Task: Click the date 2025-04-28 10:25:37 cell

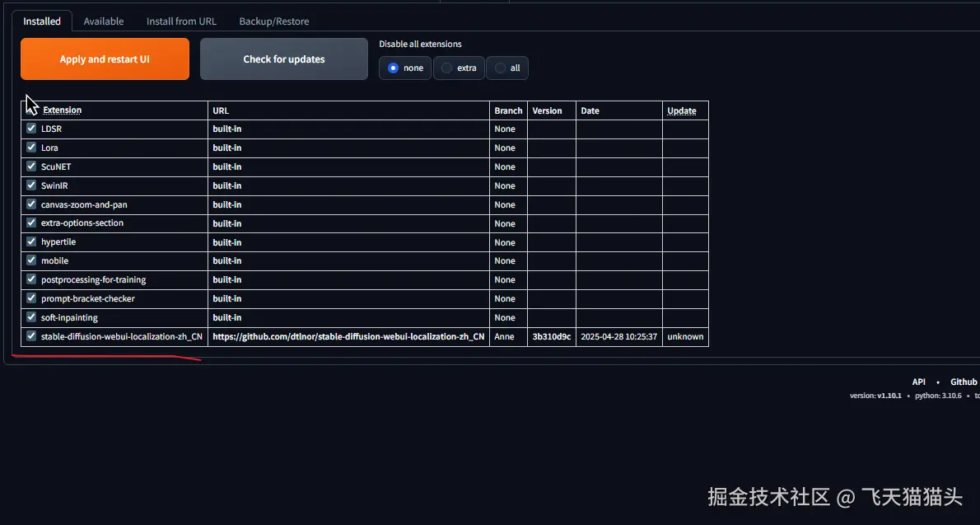Action: [618, 336]
